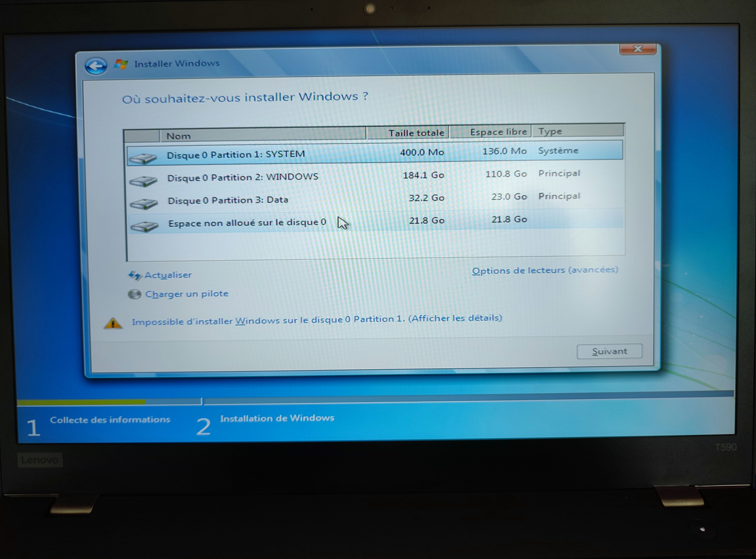Image resolution: width=756 pixels, height=559 pixels.
Task: Select Disque 0 Partition 2: WINDOWS
Action: 375,176
